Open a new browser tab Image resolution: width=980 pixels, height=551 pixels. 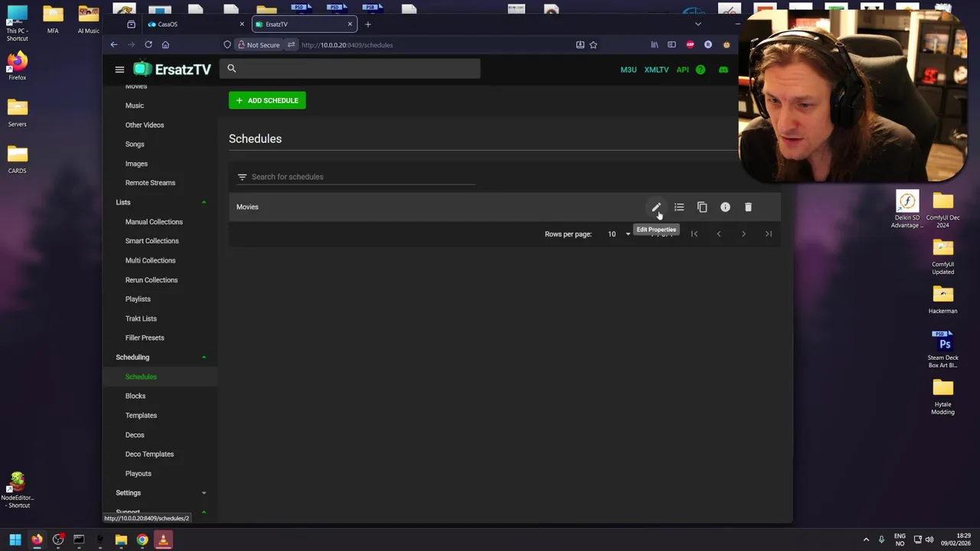367,24
